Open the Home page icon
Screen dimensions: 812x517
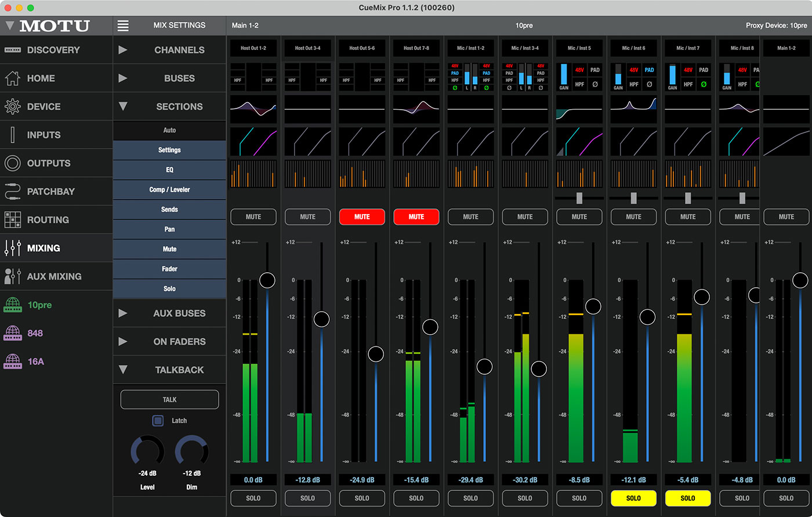[x=13, y=78]
